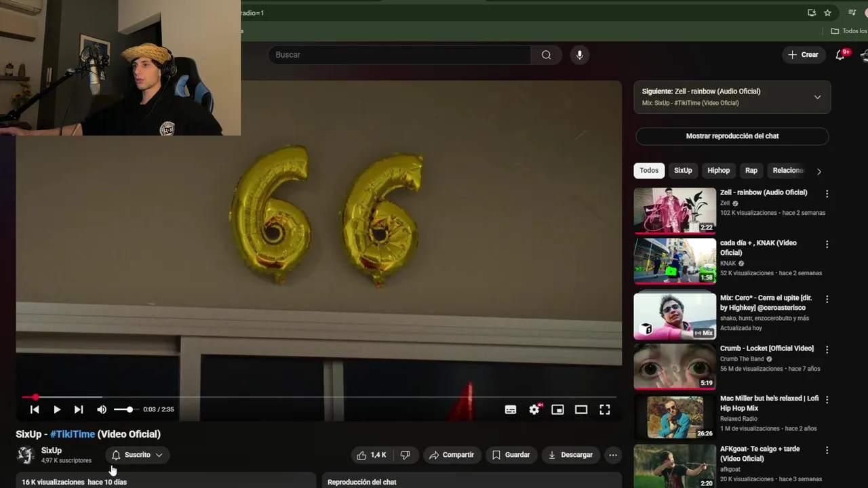Image resolution: width=868 pixels, height=488 pixels.
Task: Open SixUp channel avatar
Action: 26,455
